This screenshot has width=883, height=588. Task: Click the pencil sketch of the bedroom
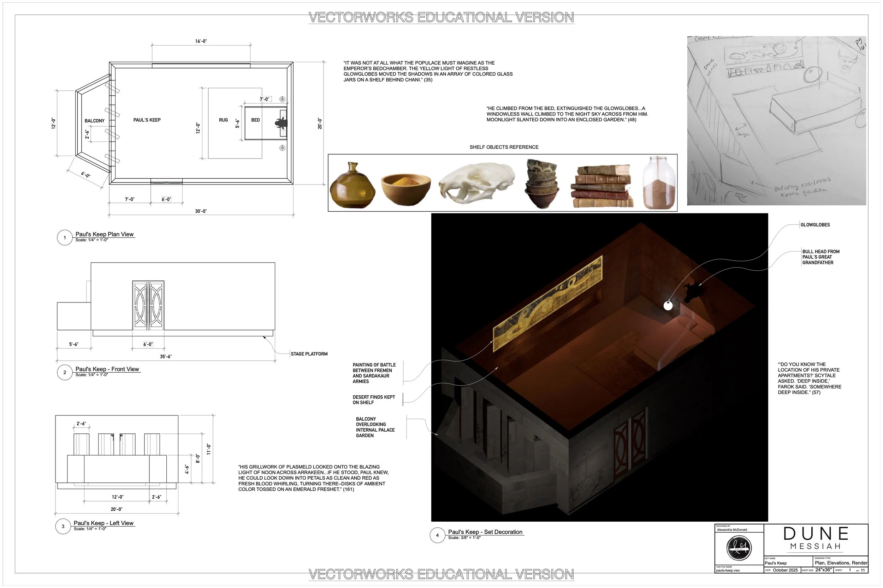click(776, 121)
